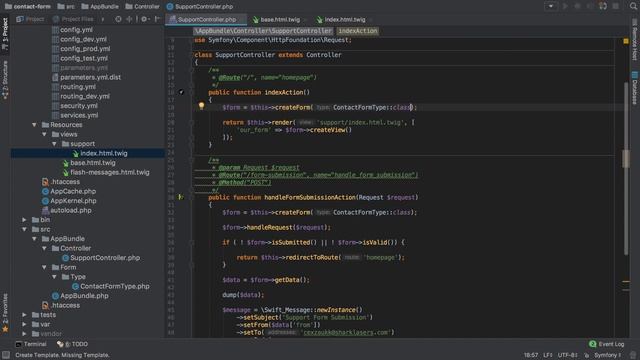This screenshot has height=360, width=640.
Task: Open Project panel gear settings
Action: tap(144, 19)
